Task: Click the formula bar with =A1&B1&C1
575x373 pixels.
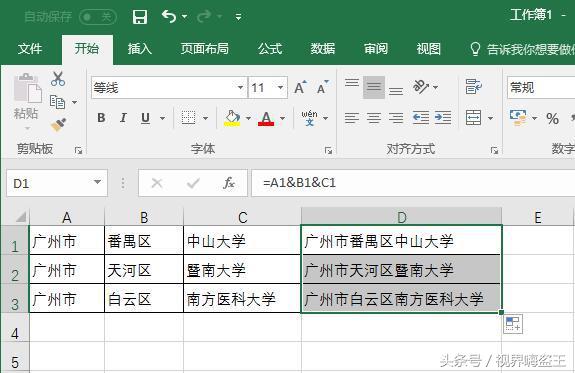Action: [x=413, y=183]
